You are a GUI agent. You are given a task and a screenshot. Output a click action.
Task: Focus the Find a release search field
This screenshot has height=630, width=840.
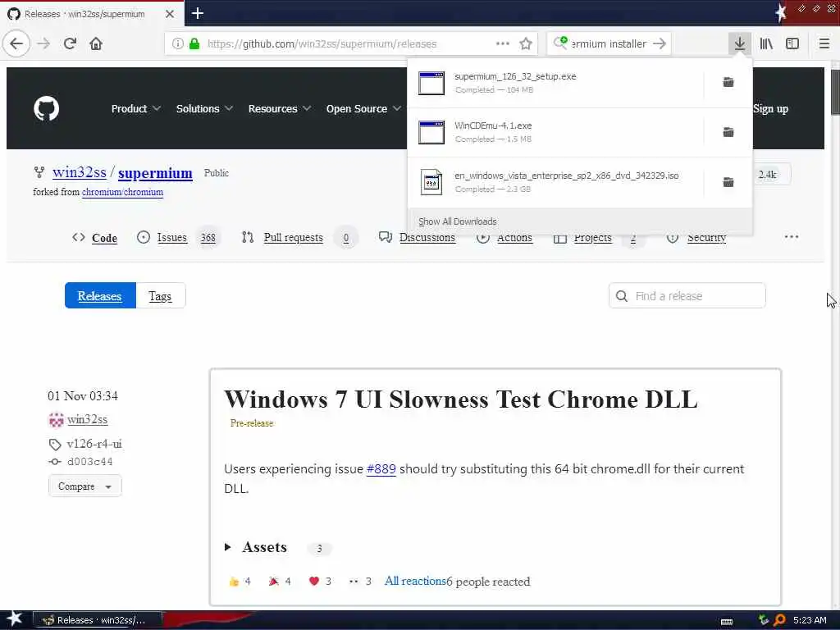687,295
